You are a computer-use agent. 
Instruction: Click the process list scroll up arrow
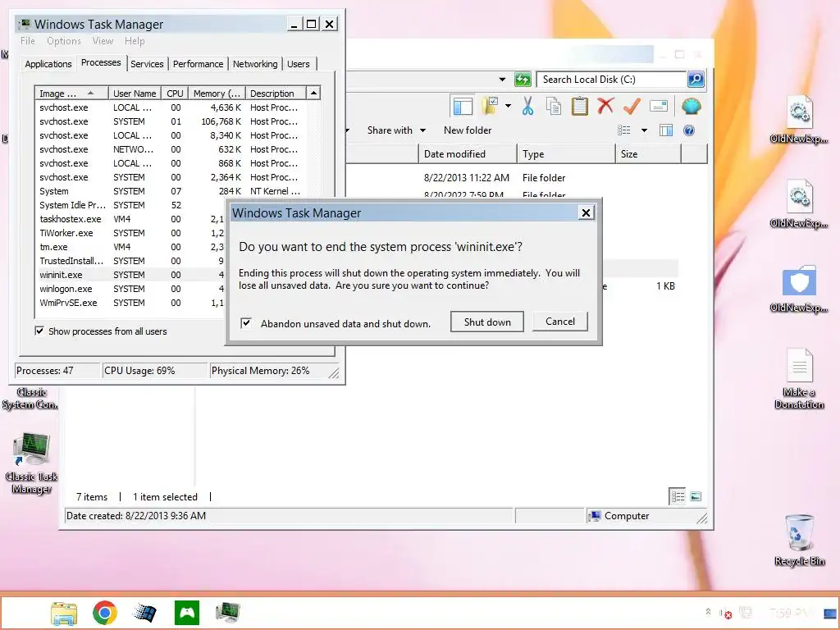pos(313,94)
